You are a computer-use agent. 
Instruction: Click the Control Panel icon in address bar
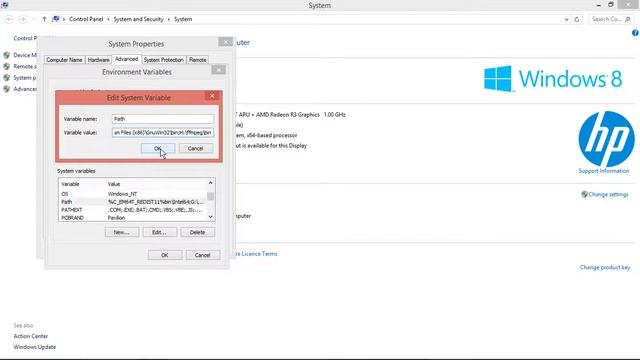[56, 19]
